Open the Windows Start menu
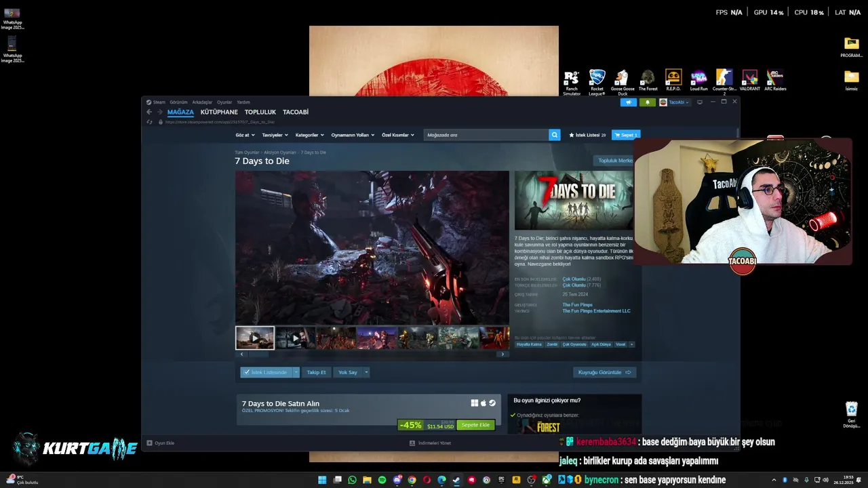 [322, 480]
